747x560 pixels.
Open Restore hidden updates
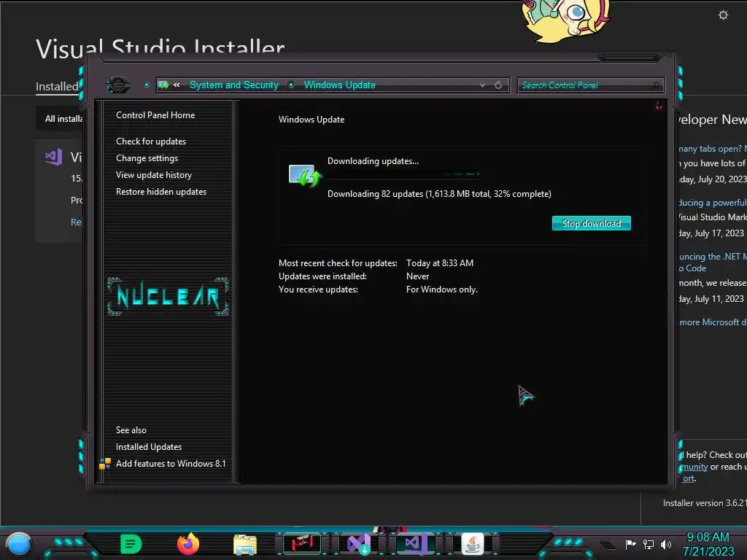coord(161,192)
